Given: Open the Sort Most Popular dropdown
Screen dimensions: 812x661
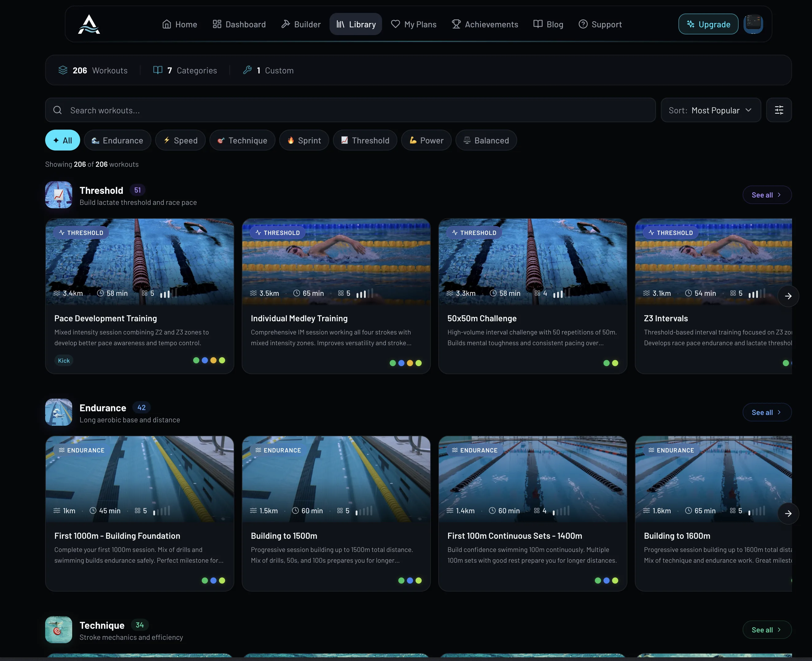Looking at the screenshot, I should [711, 110].
